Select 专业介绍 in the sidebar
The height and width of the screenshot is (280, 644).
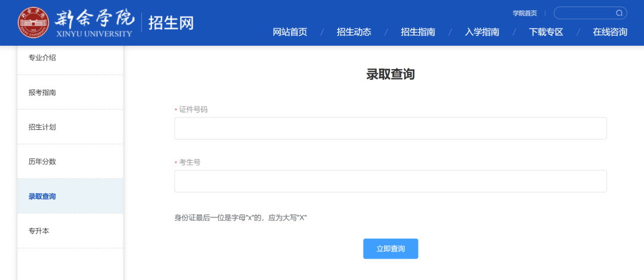point(70,58)
